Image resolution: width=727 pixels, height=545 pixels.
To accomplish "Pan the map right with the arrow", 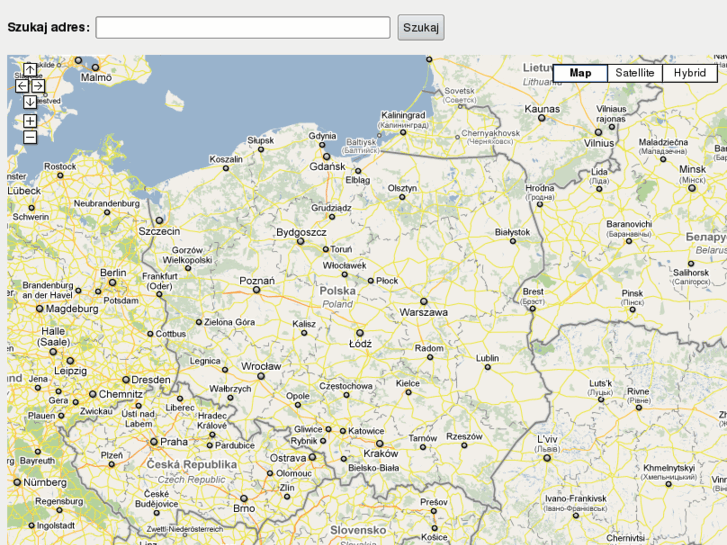I will (x=38, y=86).
